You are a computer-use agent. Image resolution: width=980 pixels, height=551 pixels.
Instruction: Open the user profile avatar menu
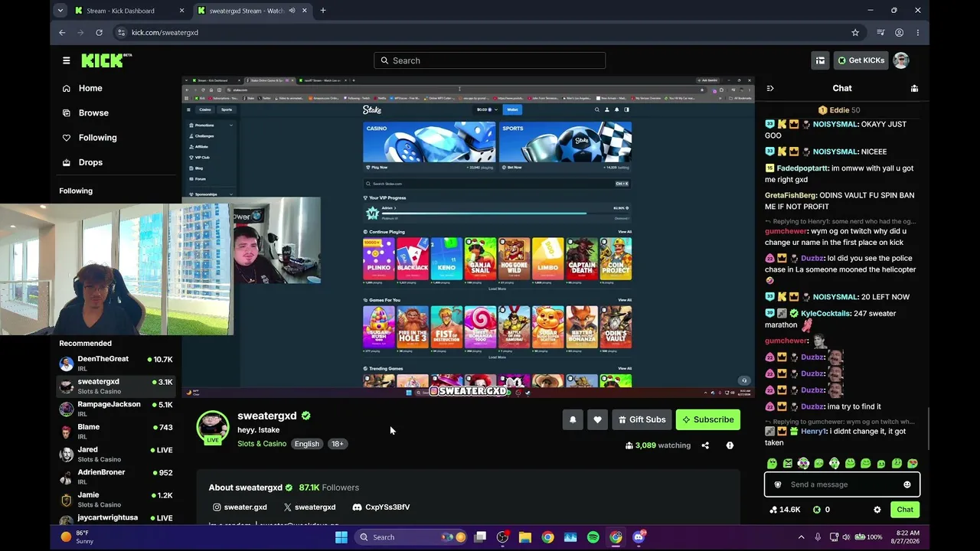(901, 60)
